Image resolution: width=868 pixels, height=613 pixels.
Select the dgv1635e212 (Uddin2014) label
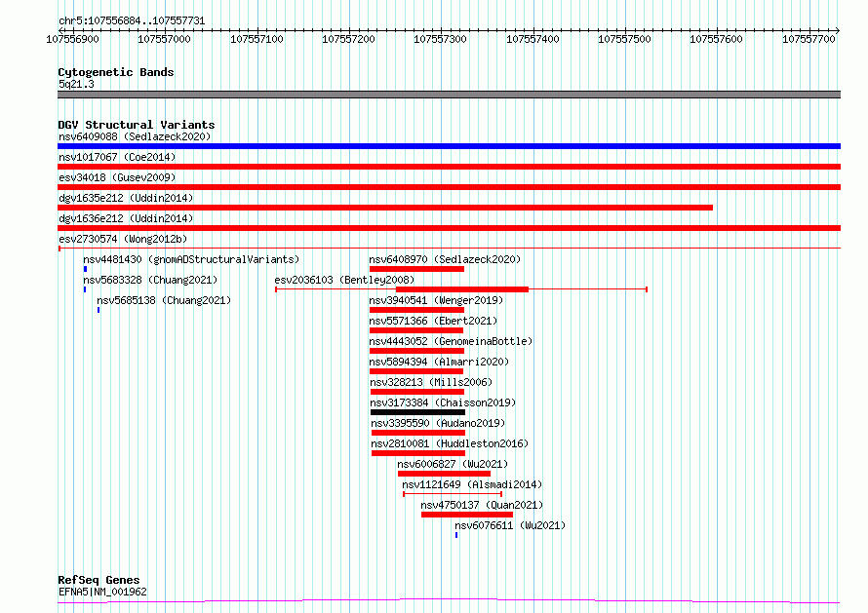click(x=126, y=198)
